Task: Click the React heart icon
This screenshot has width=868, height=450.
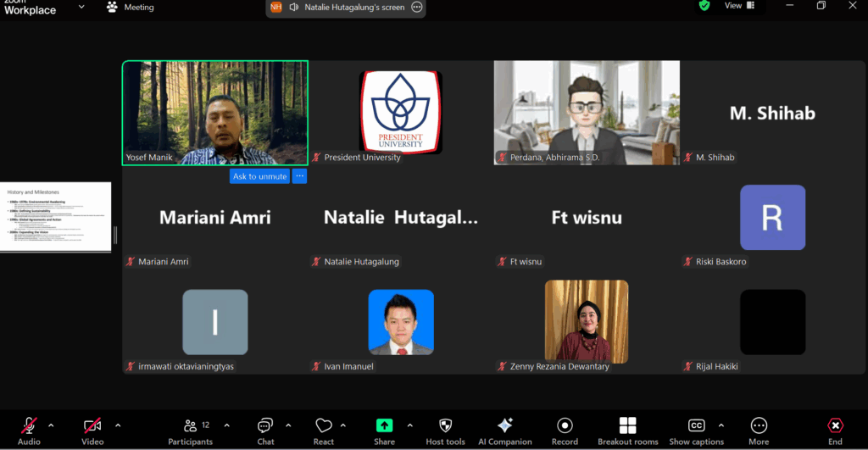Action: 323,430
